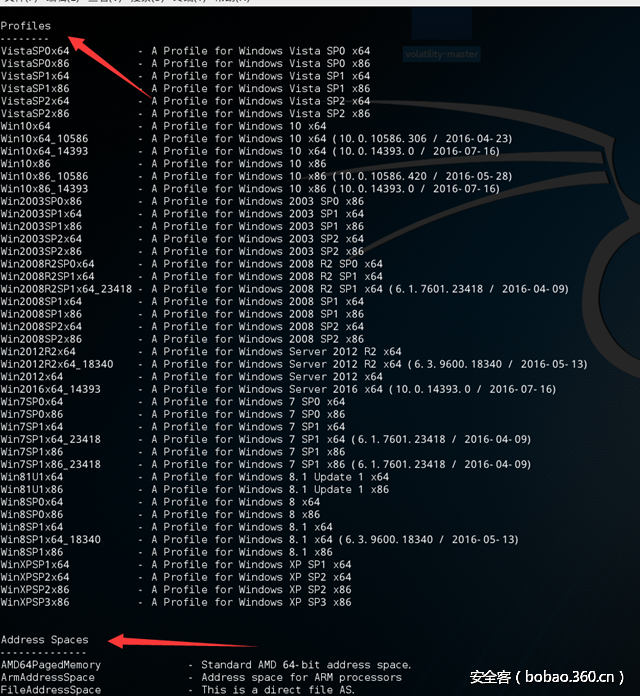Click the "FileAddressSpace" address space name
640x696 pixels.
(51, 690)
